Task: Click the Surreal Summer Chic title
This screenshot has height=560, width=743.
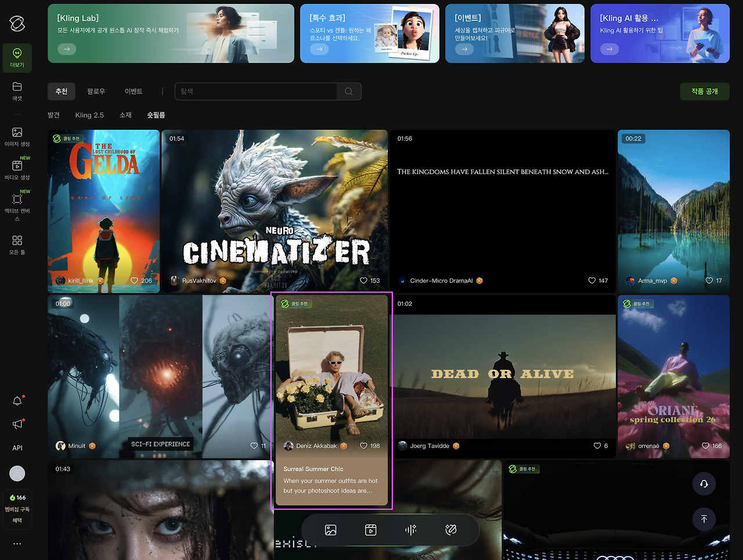Action: [313, 469]
